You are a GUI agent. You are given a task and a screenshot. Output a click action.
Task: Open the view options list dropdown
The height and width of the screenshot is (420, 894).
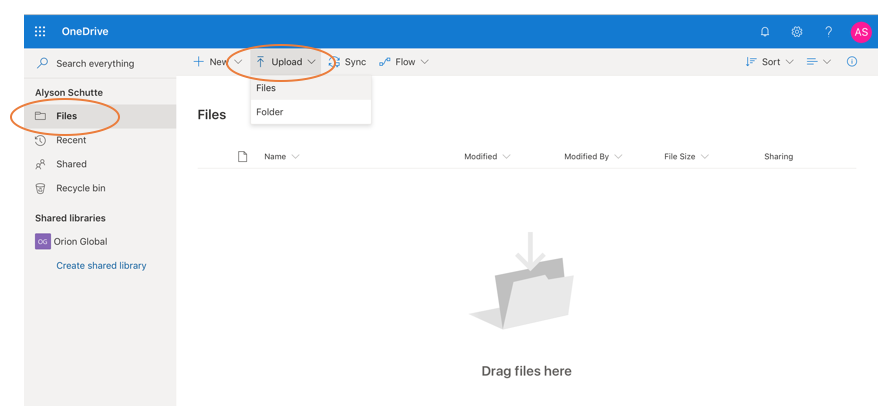(819, 62)
